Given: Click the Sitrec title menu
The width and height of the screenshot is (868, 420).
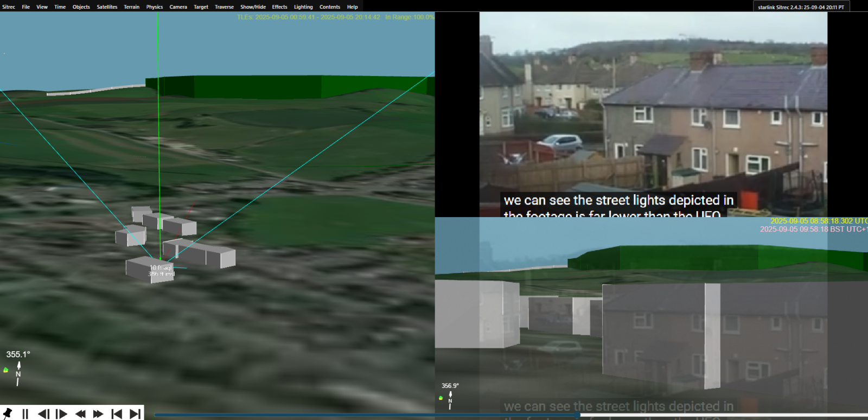Looking at the screenshot, I should pyautogui.click(x=9, y=7).
